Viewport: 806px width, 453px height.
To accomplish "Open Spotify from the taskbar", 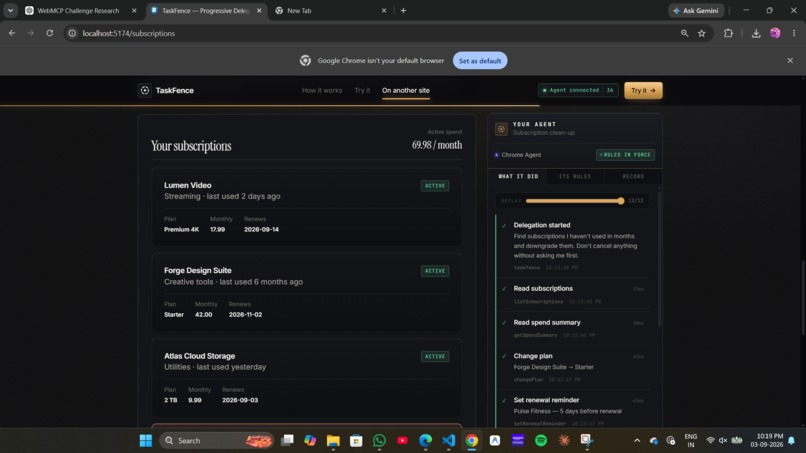I will tap(541, 441).
